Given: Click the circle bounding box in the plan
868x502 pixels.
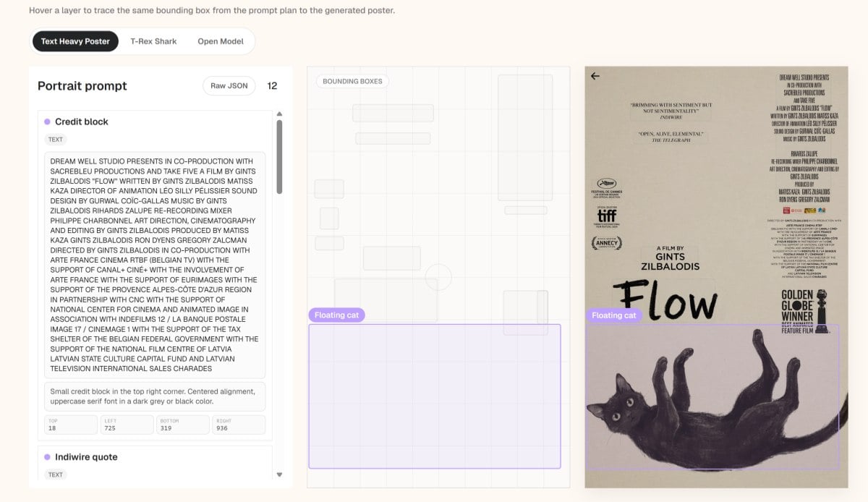Looking at the screenshot, I should point(438,277).
